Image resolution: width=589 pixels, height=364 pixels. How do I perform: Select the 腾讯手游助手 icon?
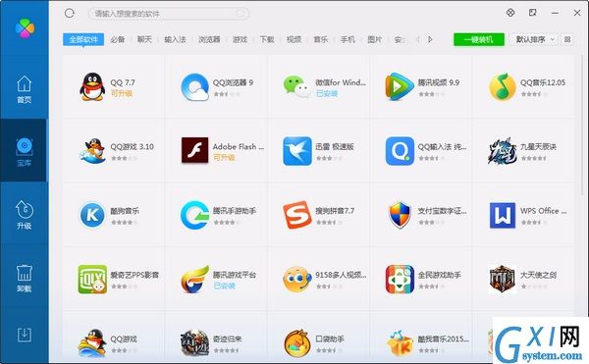[194, 215]
